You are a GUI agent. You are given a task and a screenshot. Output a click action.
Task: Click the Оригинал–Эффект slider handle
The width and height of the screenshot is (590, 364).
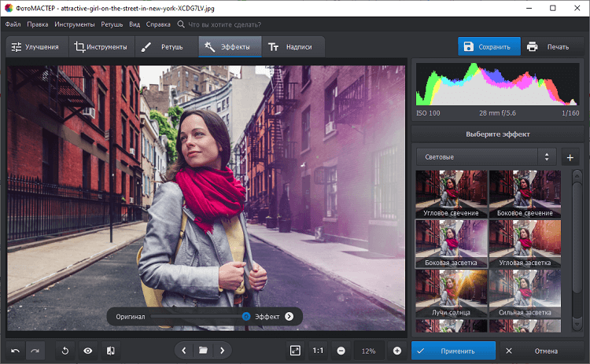(x=246, y=316)
